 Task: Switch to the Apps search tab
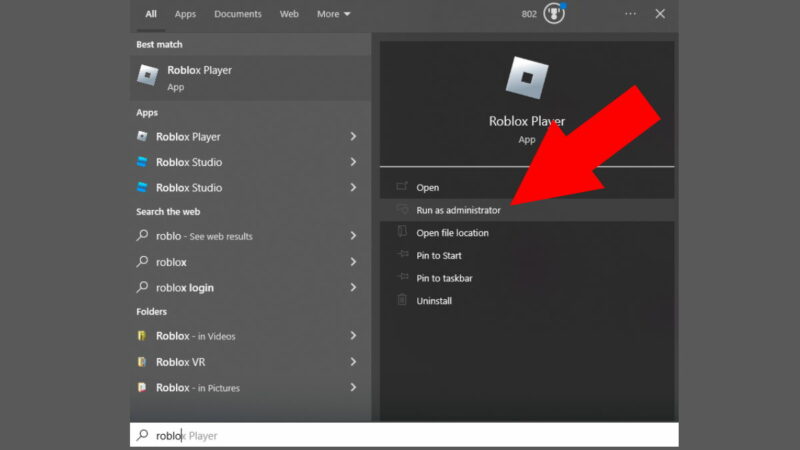[x=185, y=14]
